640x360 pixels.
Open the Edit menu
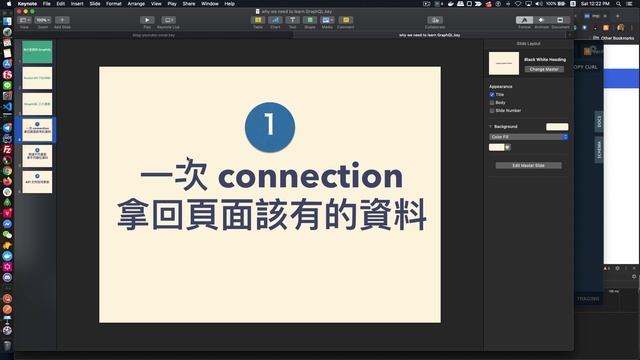click(61, 4)
